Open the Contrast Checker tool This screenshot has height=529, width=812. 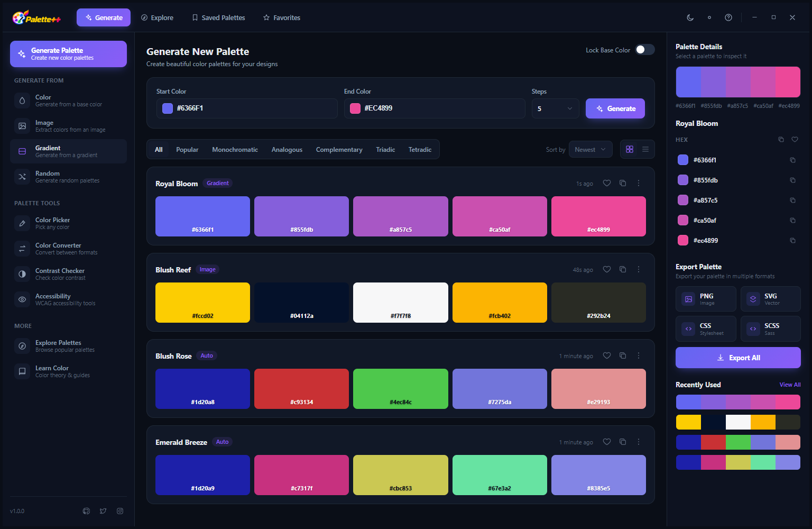[x=68, y=274]
